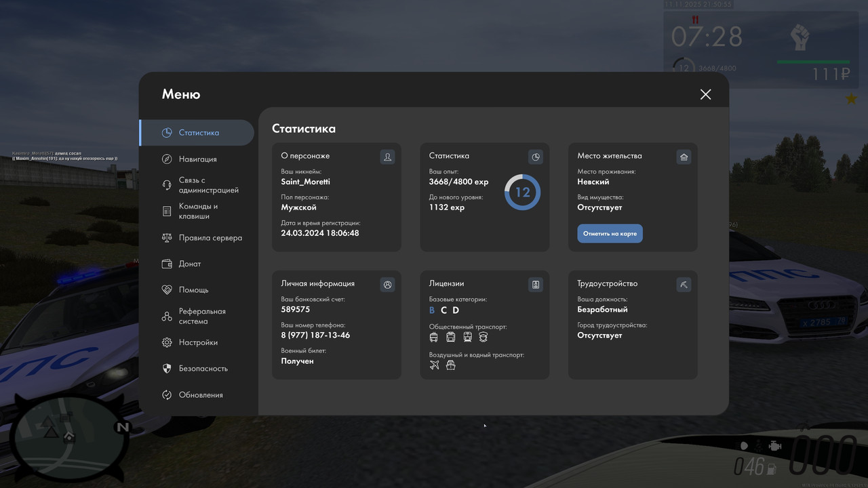
Task: Click the pickaxe icon in Трудоустройство card
Action: pyautogui.click(x=684, y=285)
